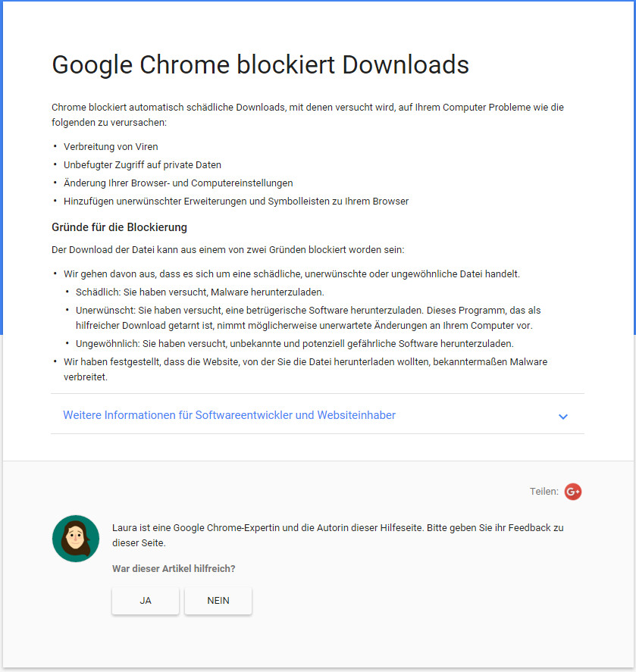Click the "Ungewöhnlich" sub-bullet about unknown software
Viewport: 636px width, 672px height.
point(294,343)
